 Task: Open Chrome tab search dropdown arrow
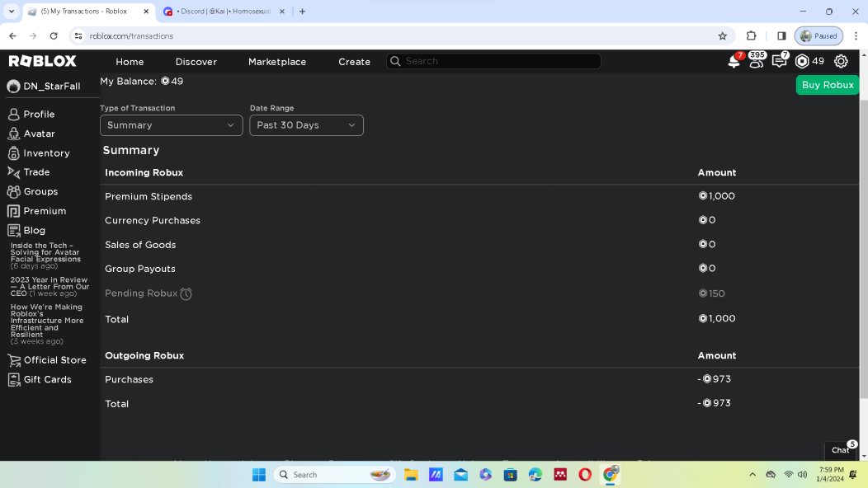pyautogui.click(x=11, y=11)
